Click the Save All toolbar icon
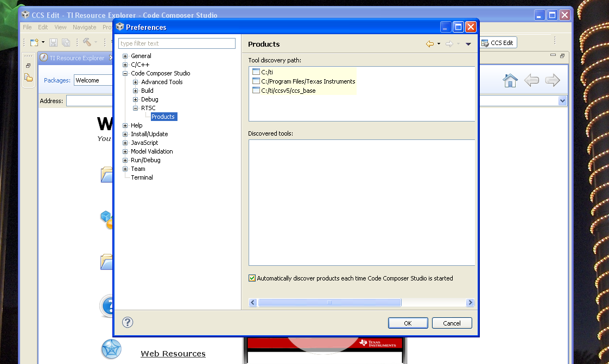Image resolution: width=609 pixels, height=364 pixels. pos(66,42)
